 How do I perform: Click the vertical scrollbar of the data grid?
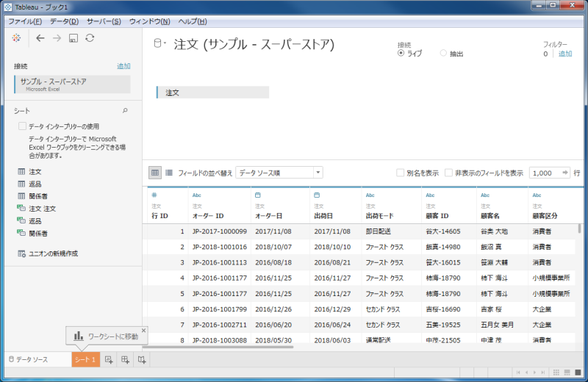click(579, 228)
